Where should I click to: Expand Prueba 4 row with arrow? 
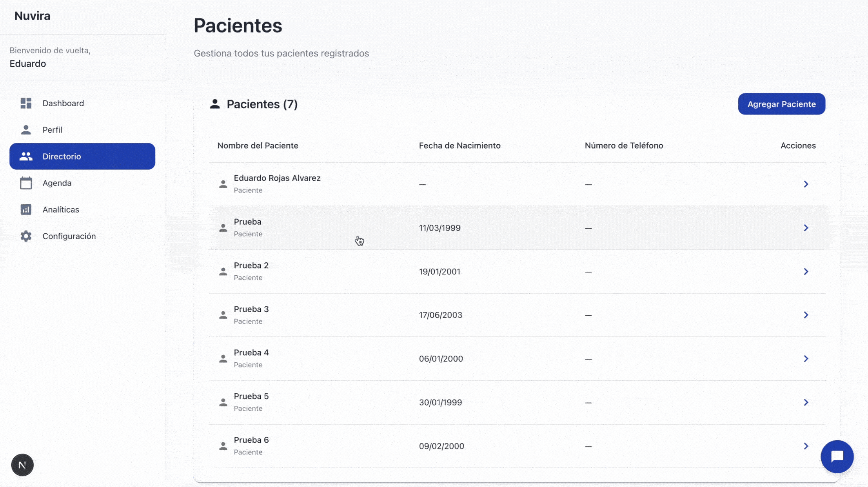point(806,359)
